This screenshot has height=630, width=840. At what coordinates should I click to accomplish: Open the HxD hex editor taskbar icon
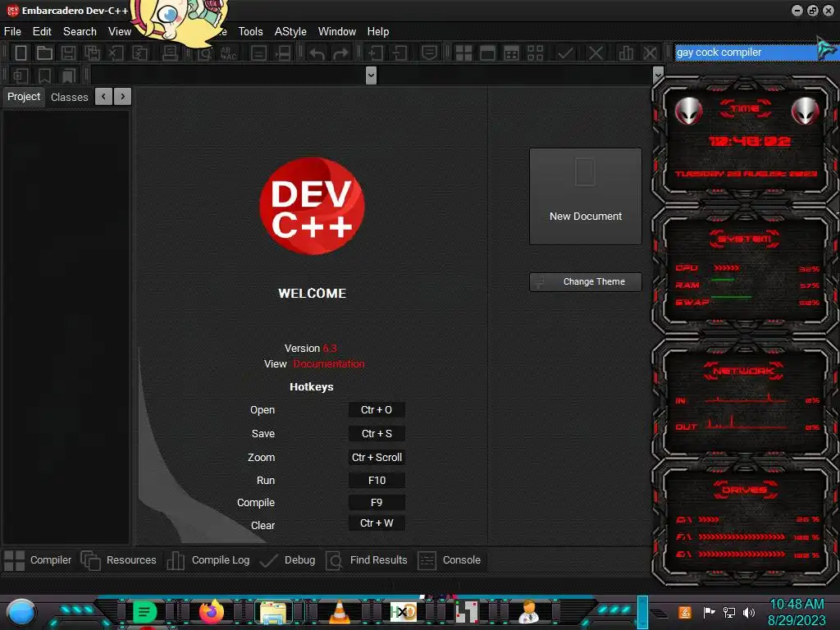click(x=404, y=612)
